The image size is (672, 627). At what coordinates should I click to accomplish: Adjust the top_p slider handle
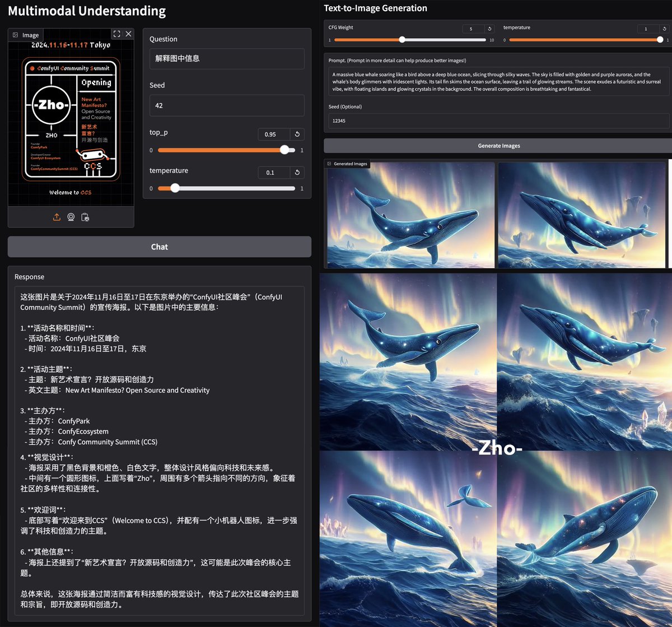pos(284,150)
